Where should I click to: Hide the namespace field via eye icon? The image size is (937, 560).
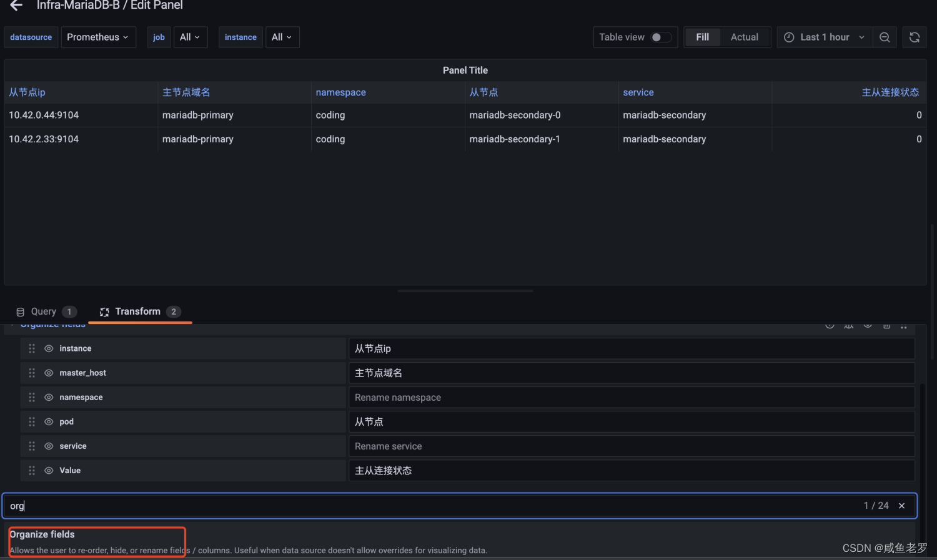(49, 397)
